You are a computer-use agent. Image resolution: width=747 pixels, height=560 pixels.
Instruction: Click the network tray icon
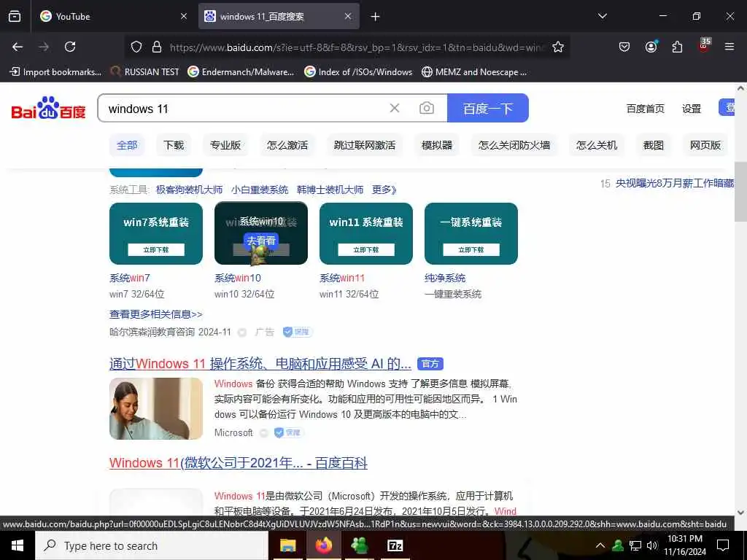click(635, 545)
